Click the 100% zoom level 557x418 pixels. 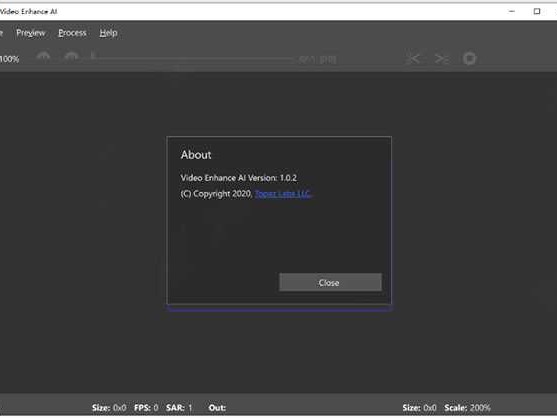click(x=10, y=59)
